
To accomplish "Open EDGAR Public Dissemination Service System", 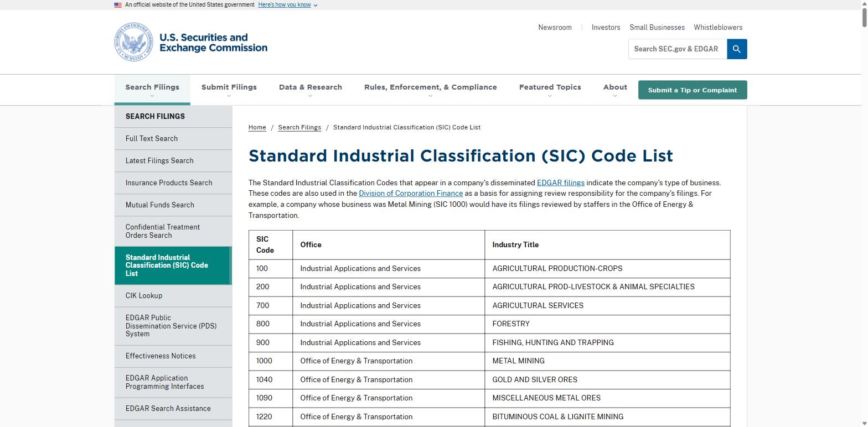I will 173,326.
